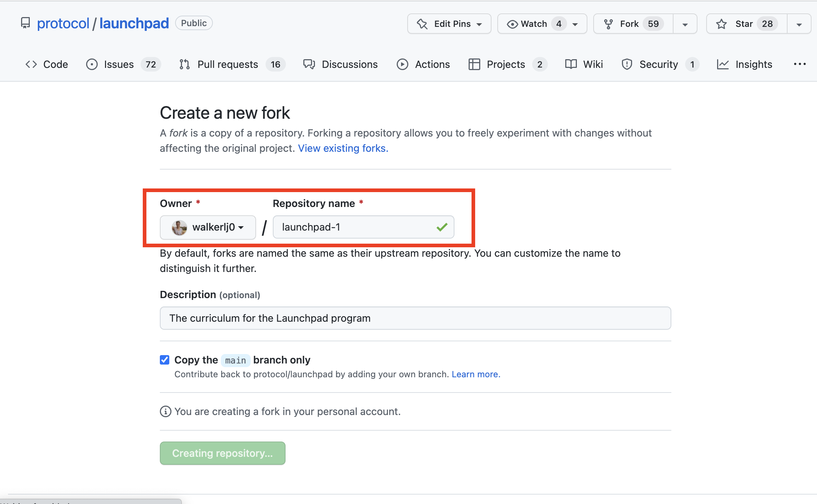The width and height of the screenshot is (817, 504).
Task: Click the Discussions speech-bubble icon
Action: [x=309, y=64]
